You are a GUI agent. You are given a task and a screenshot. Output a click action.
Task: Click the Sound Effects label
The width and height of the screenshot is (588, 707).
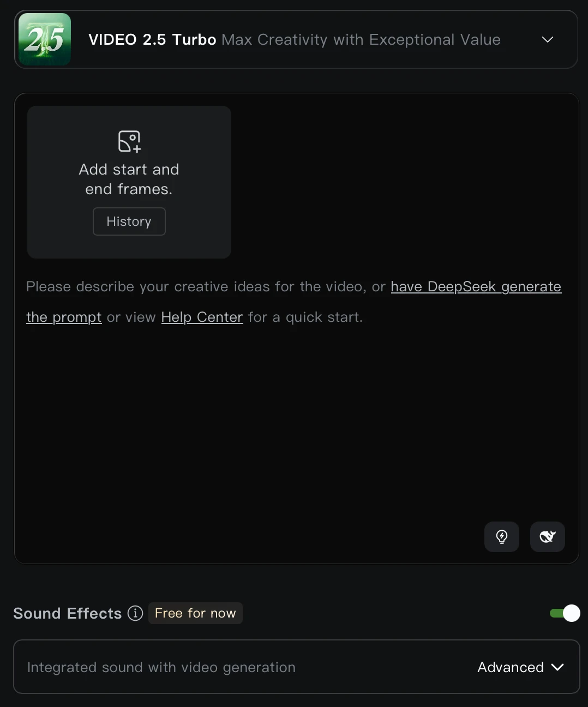point(68,613)
